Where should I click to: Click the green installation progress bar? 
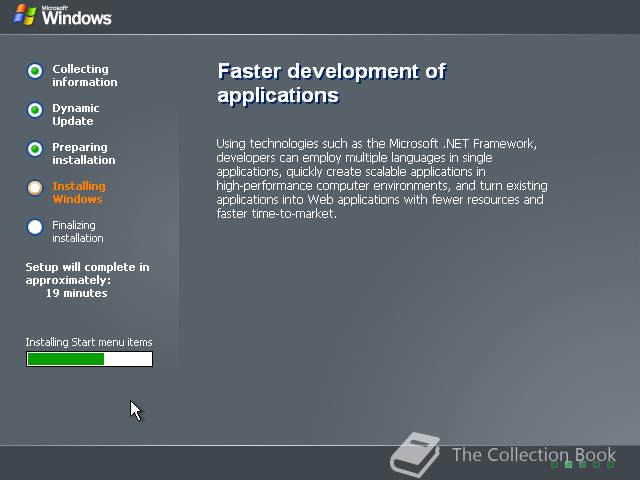[89, 359]
